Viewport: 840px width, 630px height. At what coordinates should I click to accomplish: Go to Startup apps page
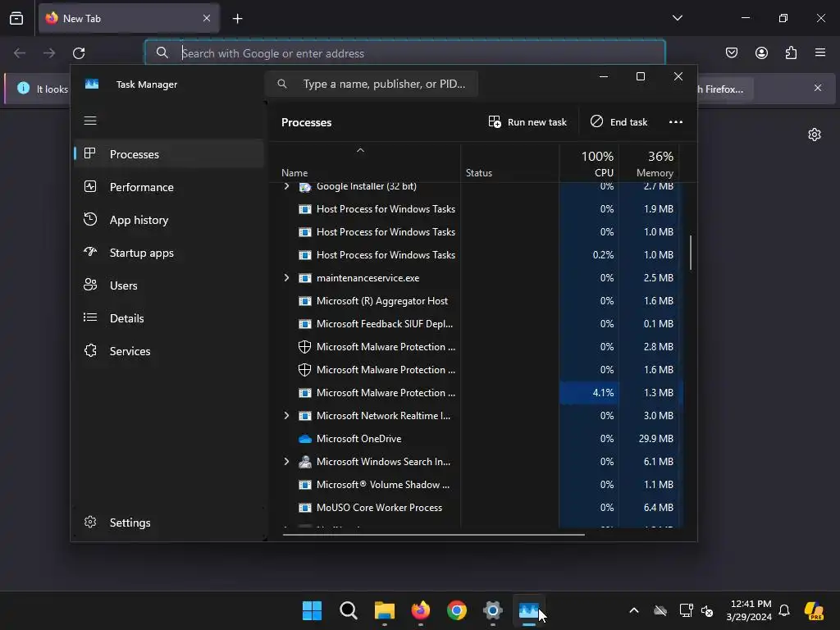(x=169, y=253)
